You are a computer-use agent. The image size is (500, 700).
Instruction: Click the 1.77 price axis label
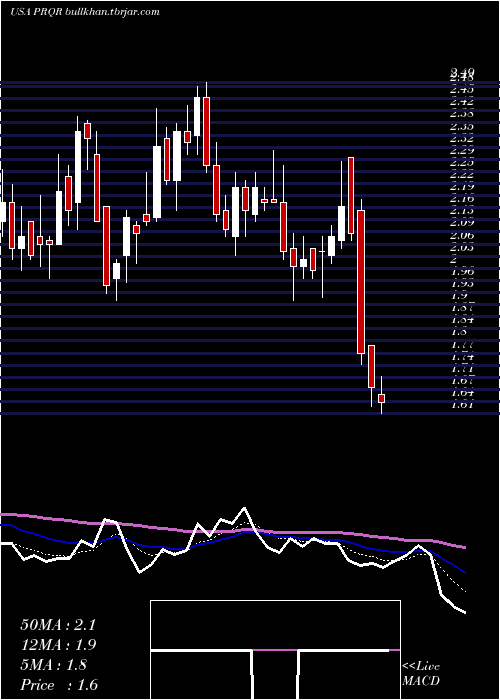(x=462, y=344)
